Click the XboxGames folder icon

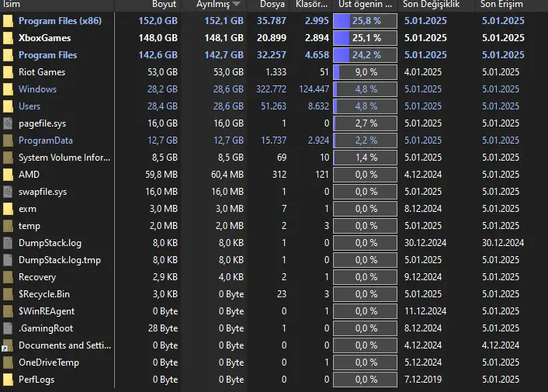8,38
